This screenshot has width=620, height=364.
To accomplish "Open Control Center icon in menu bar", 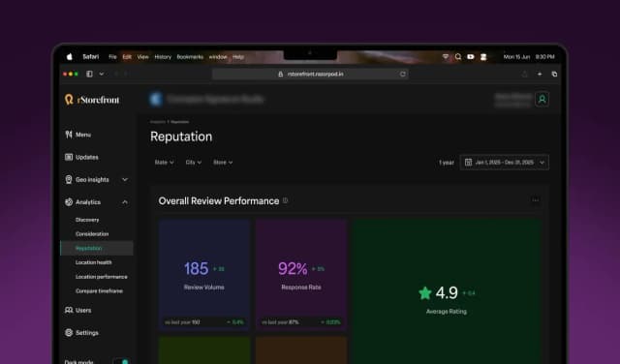I will [483, 57].
